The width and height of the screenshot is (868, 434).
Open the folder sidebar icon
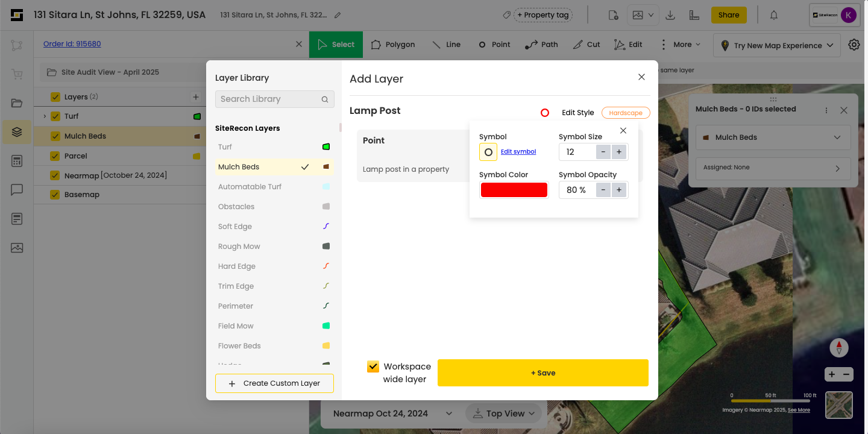17,103
